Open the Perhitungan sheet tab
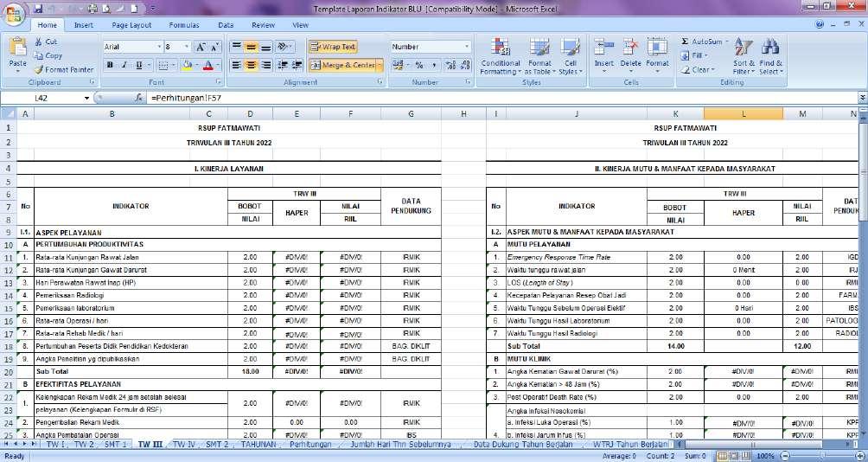 [310, 445]
